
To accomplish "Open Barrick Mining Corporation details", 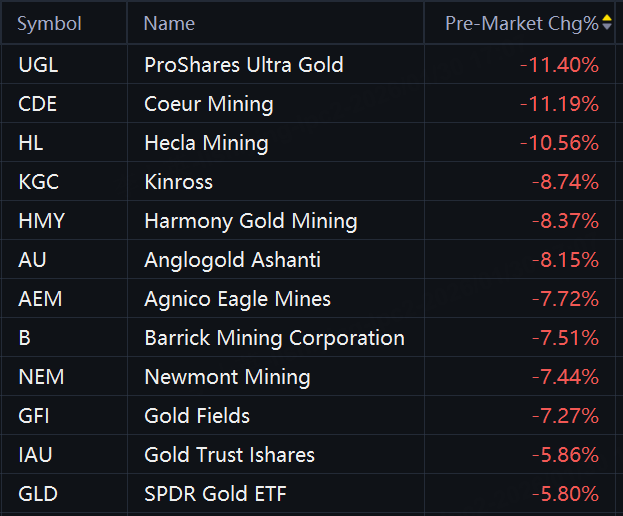I will (x=274, y=338).
